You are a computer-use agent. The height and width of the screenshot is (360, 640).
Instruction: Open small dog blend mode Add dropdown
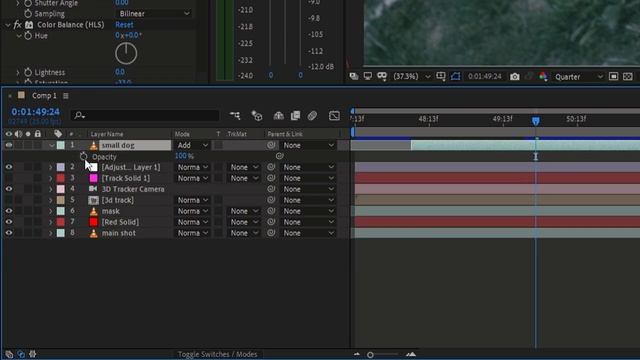tap(193, 145)
